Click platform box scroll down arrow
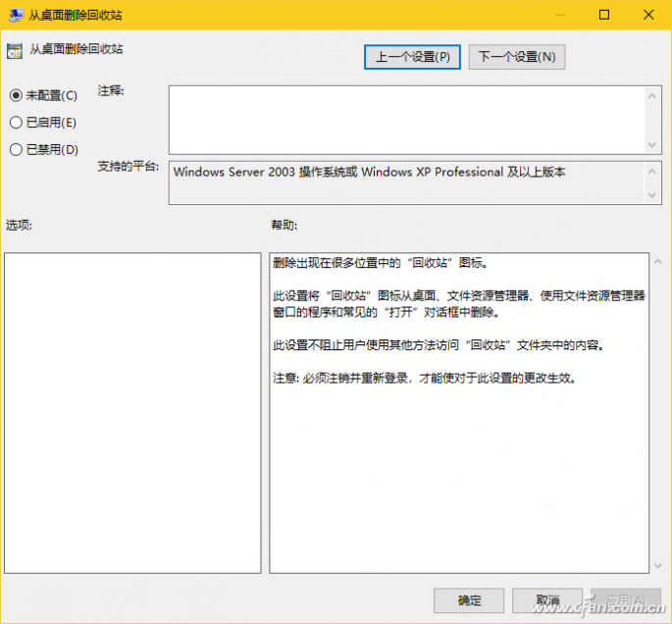672x624 pixels. tap(652, 195)
